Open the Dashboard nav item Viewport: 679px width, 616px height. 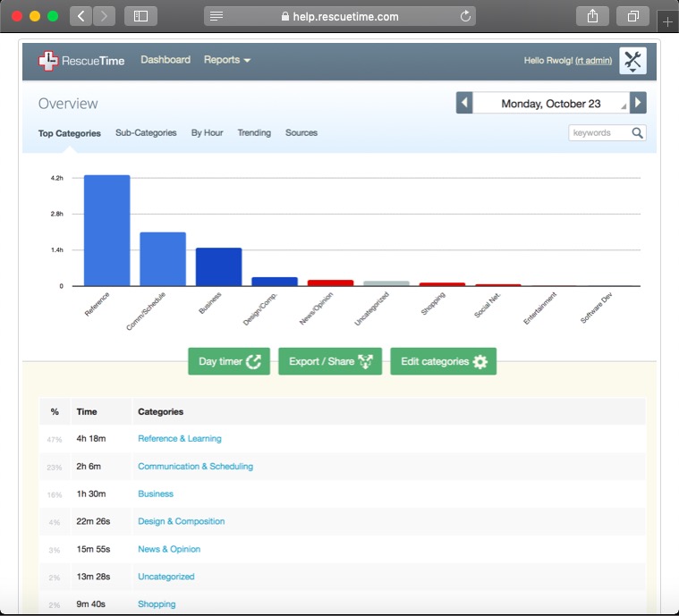(x=166, y=60)
